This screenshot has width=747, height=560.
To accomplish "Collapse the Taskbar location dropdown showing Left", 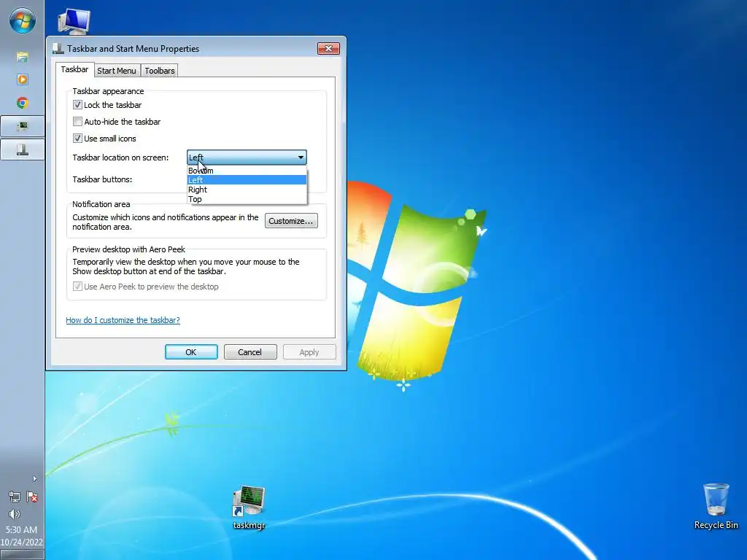I will pos(247,157).
